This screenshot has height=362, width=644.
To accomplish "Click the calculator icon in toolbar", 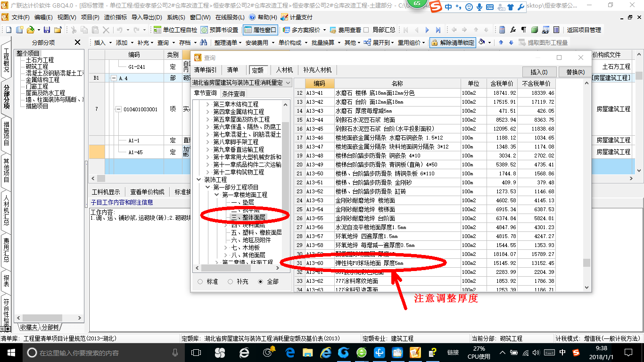I will tap(502, 30).
